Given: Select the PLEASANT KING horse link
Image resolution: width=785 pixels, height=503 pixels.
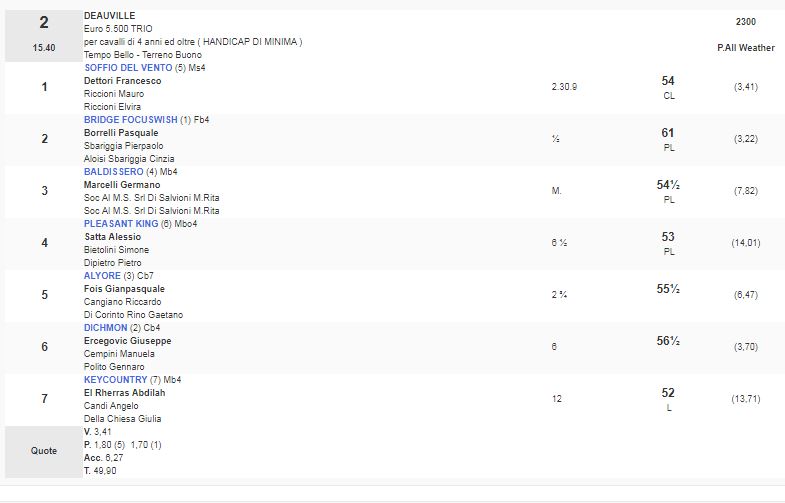Looking at the screenshot, I should tap(123, 224).
